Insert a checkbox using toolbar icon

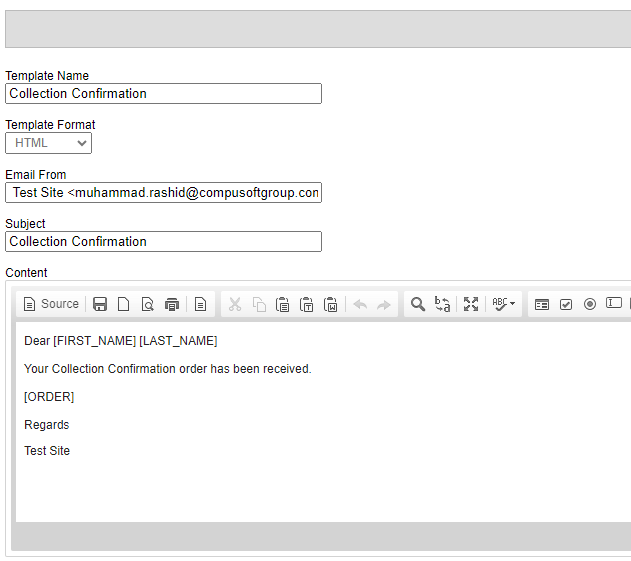[566, 304]
